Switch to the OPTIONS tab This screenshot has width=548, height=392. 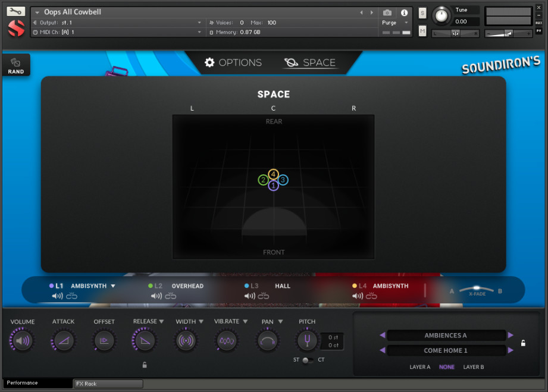(x=233, y=62)
